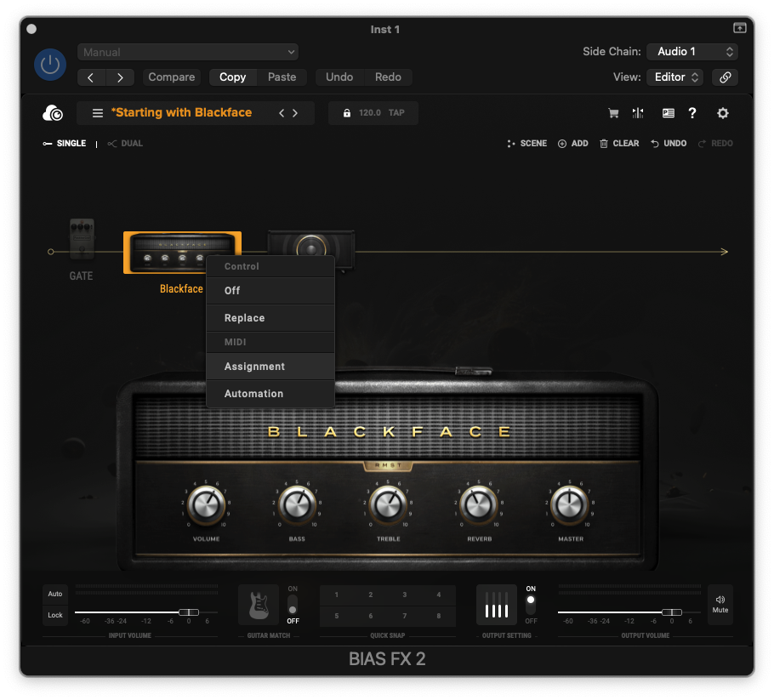Click the signal chain REDO
Screen dimensions: 774x700
tap(715, 144)
